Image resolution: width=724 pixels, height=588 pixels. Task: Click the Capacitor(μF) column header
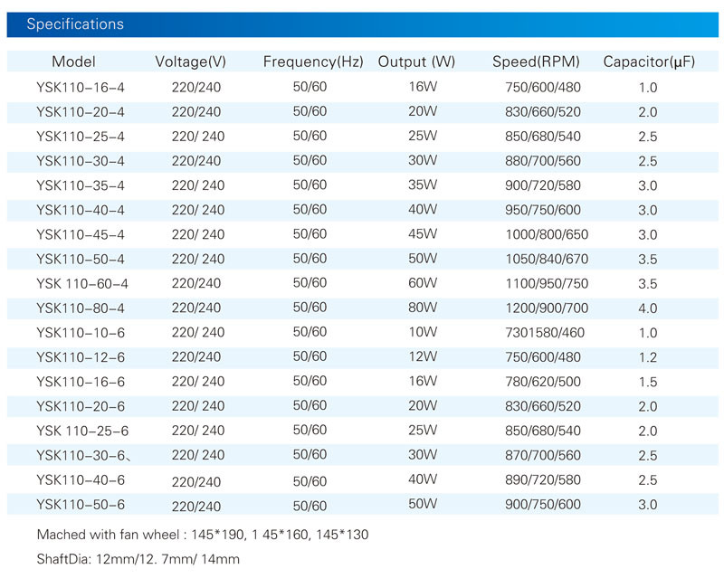pyautogui.click(x=648, y=62)
